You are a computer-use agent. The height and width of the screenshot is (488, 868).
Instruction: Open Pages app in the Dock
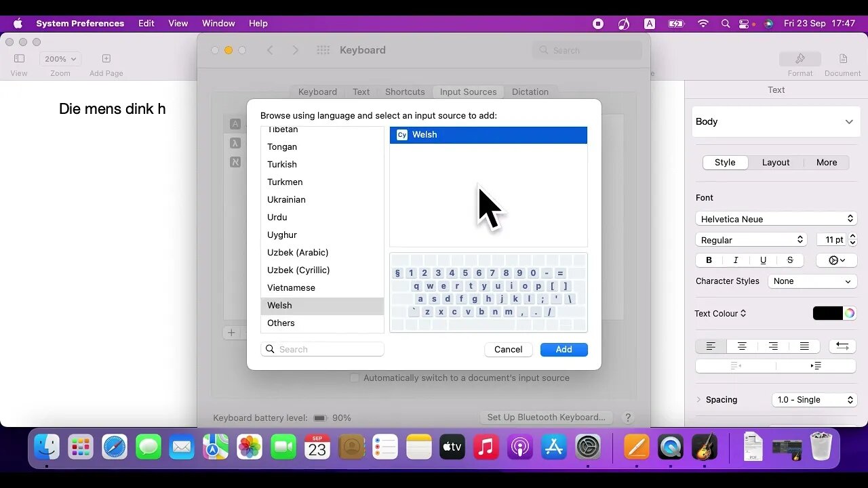tap(637, 447)
